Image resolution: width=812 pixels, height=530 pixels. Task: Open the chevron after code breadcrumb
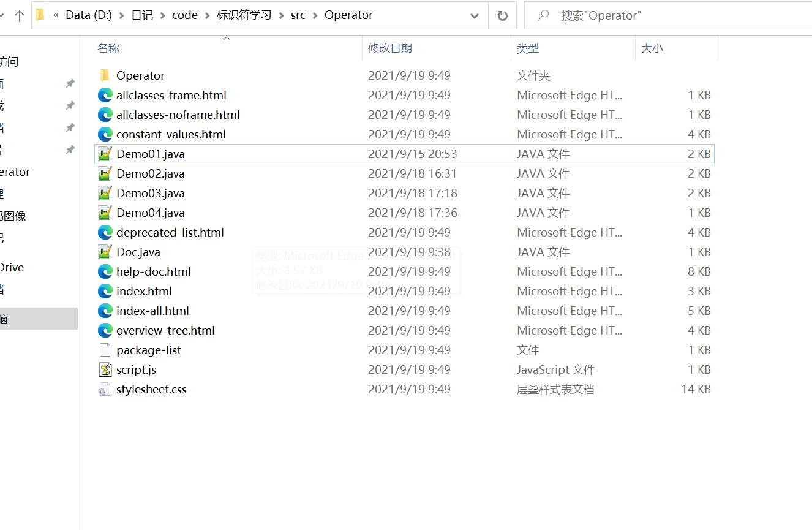207,15
